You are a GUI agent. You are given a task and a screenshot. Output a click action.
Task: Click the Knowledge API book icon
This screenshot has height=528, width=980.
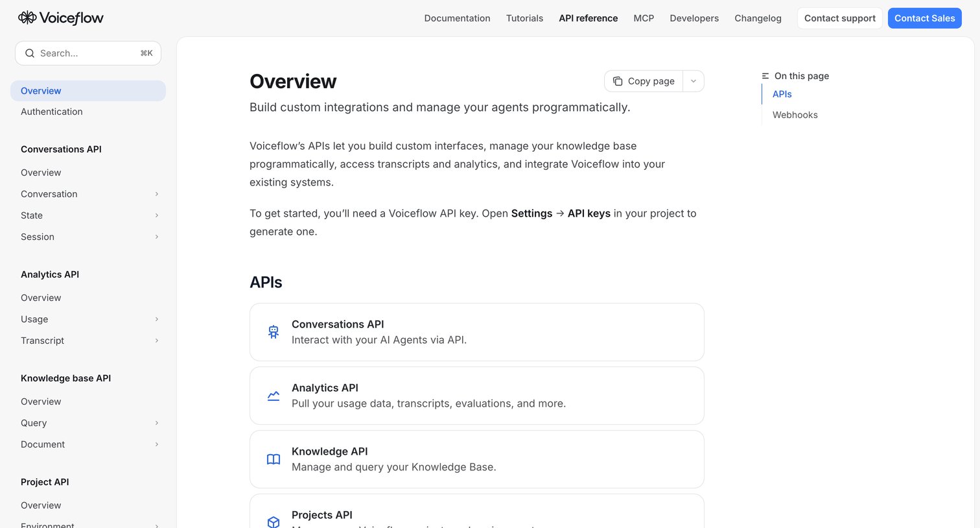pos(274,459)
